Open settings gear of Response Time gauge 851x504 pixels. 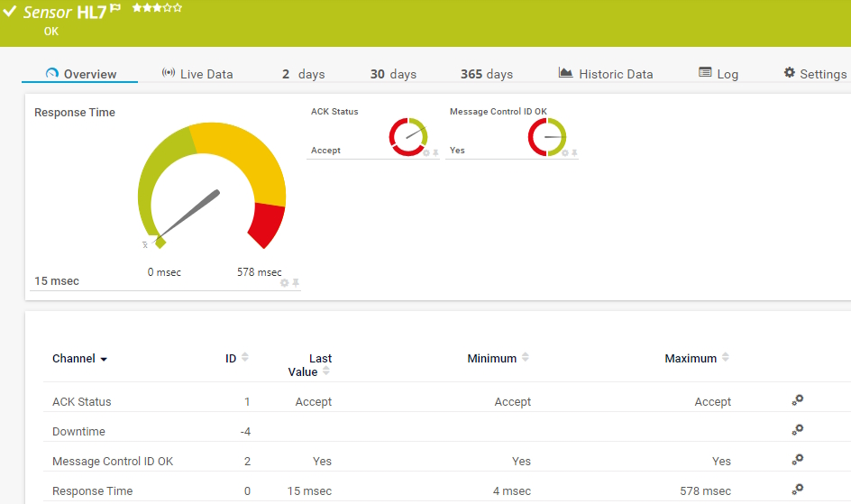(285, 282)
